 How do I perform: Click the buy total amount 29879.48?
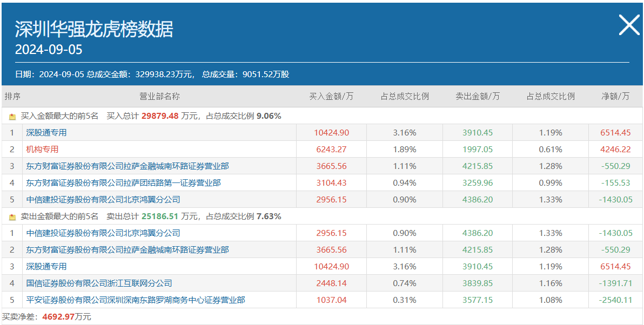[x=160, y=116]
